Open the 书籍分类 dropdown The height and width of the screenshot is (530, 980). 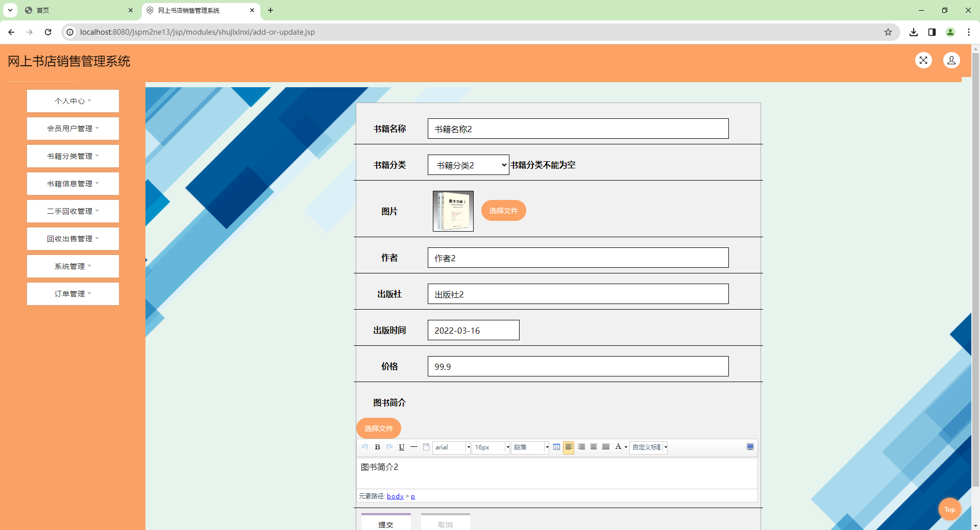[x=468, y=164]
